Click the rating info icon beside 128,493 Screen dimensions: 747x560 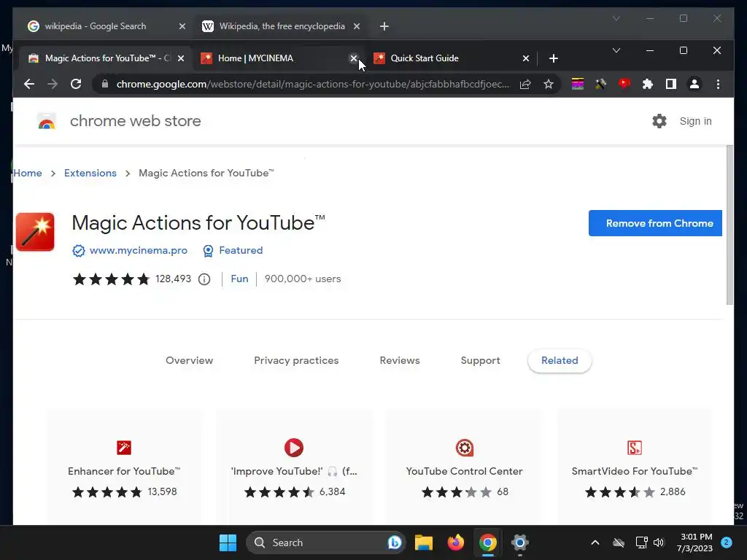point(204,279)
